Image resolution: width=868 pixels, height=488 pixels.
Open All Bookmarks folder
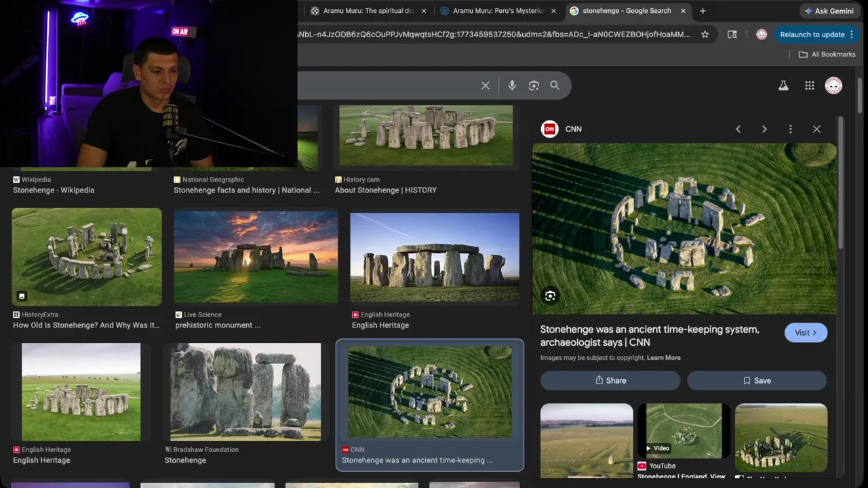coord(827,54)
